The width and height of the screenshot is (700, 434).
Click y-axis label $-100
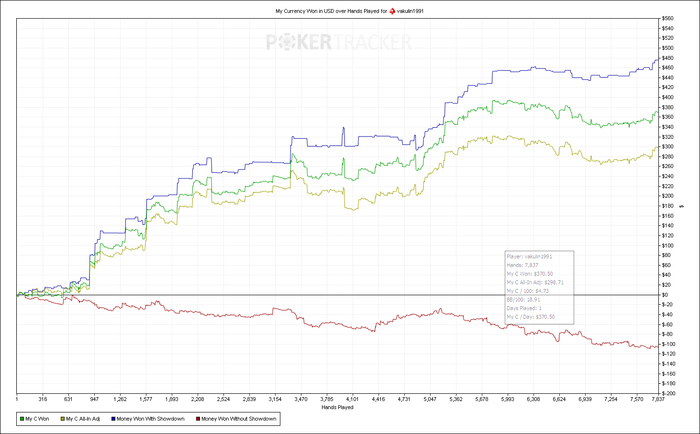pyautogui.click(x=669, y=344)
